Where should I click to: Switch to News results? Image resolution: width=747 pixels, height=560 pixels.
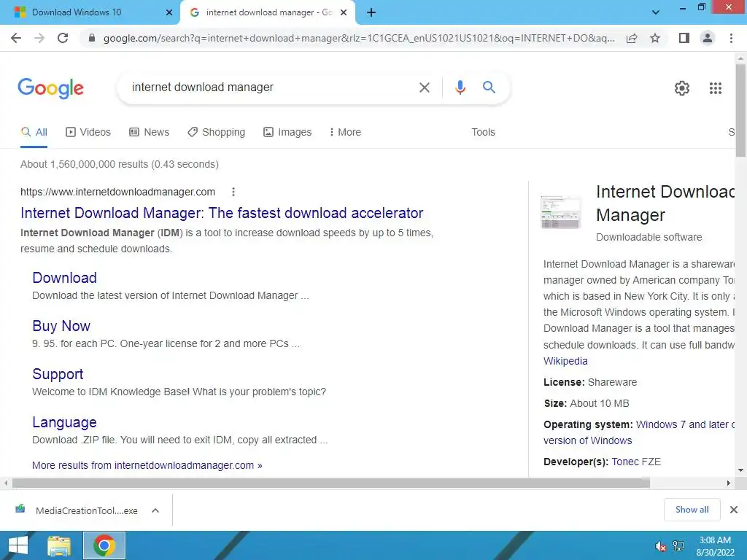click(149, 132)
